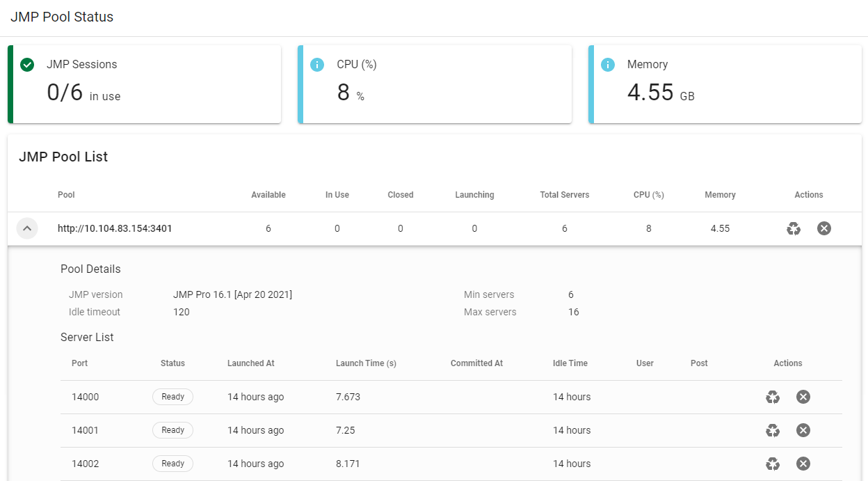Click the green JMP Sessions check icon

(x=28, y=65)
